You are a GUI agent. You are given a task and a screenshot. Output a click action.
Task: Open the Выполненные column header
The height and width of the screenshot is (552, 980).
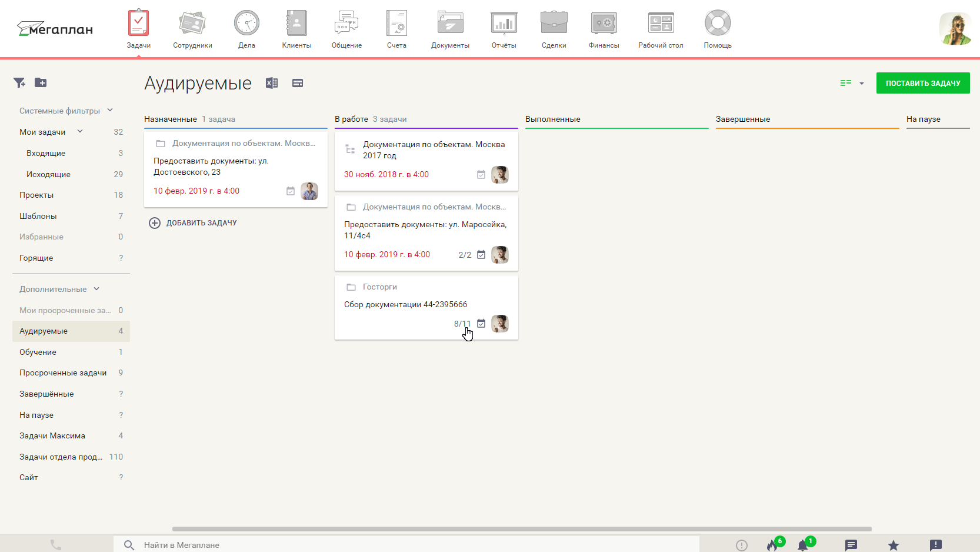pos(553,119)
